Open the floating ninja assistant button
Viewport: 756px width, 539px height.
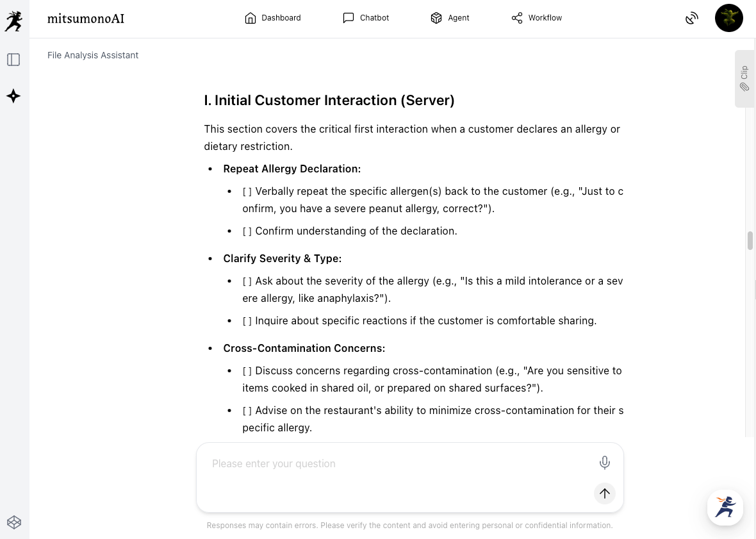point(725,508)
